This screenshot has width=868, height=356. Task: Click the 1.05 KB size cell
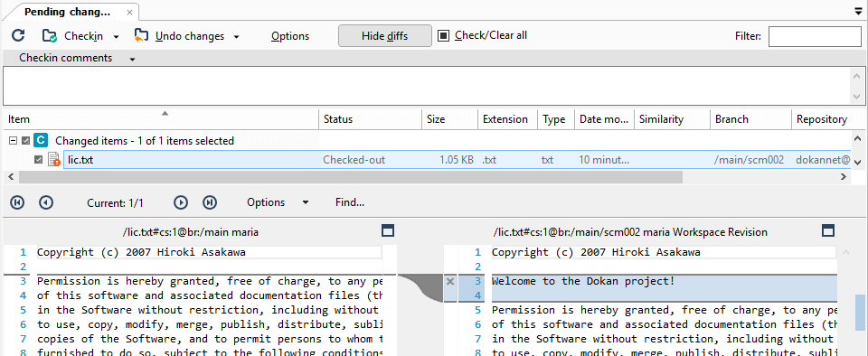[x=456, y=160]
